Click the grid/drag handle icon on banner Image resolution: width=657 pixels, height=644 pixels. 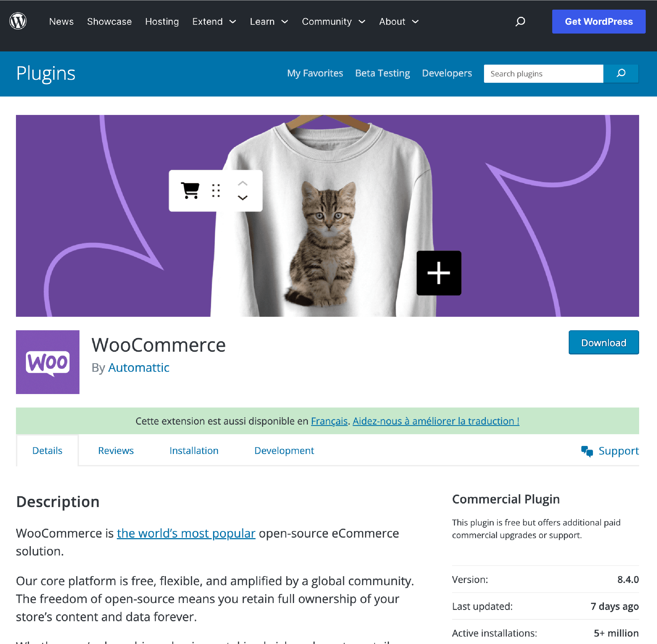216,190
